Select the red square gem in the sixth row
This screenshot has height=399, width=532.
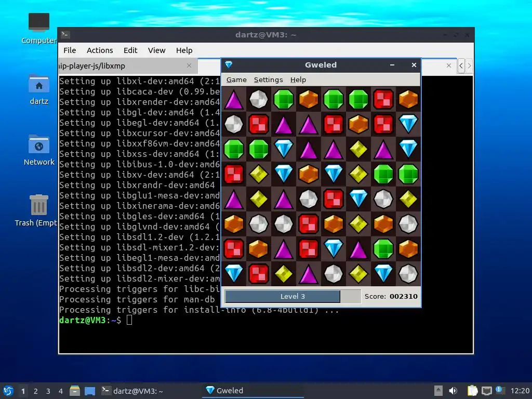309,224
